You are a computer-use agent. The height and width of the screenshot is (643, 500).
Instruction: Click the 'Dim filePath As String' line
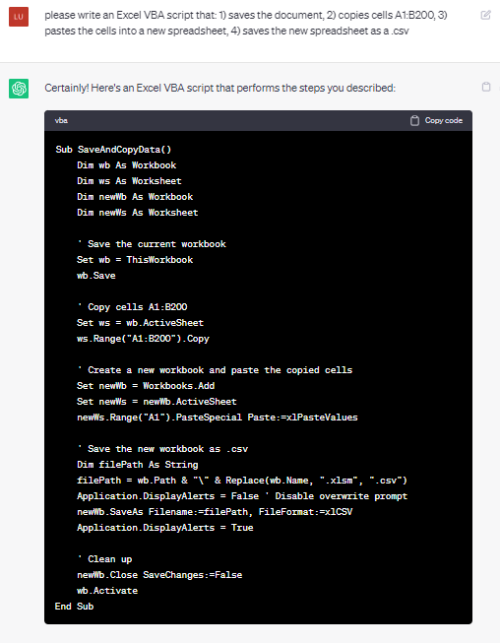coord(137,465)
